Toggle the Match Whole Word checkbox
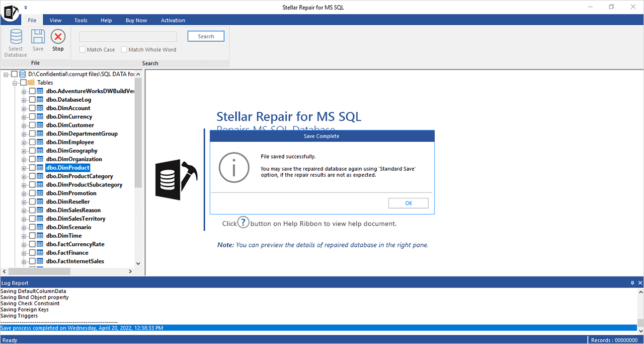Screen dimensions: 644x344 [x=124, y=50]
